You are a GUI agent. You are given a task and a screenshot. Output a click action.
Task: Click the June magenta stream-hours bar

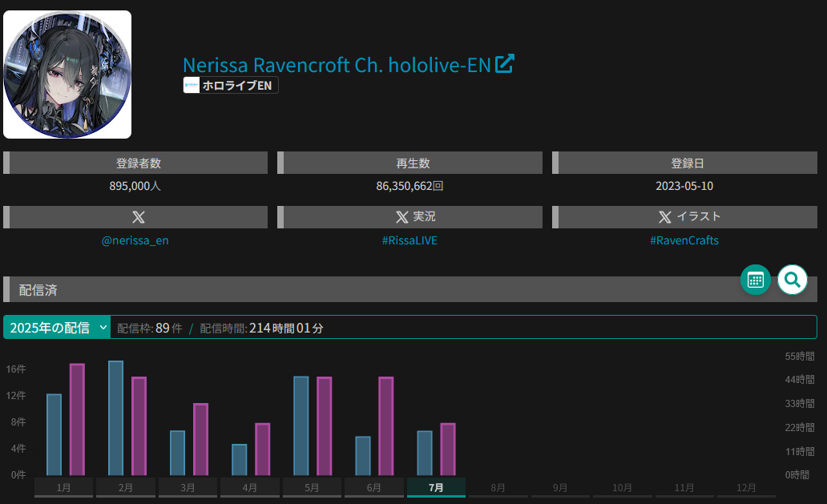[386, 426]
